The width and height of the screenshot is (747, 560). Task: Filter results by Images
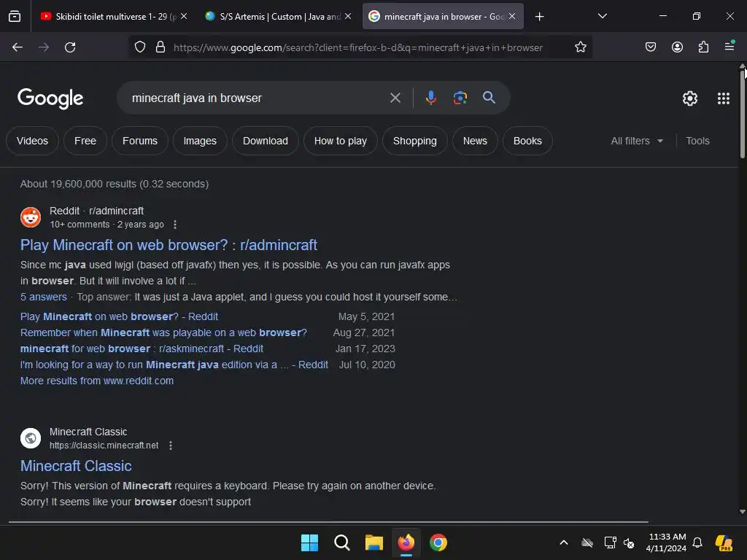[200, 141]
